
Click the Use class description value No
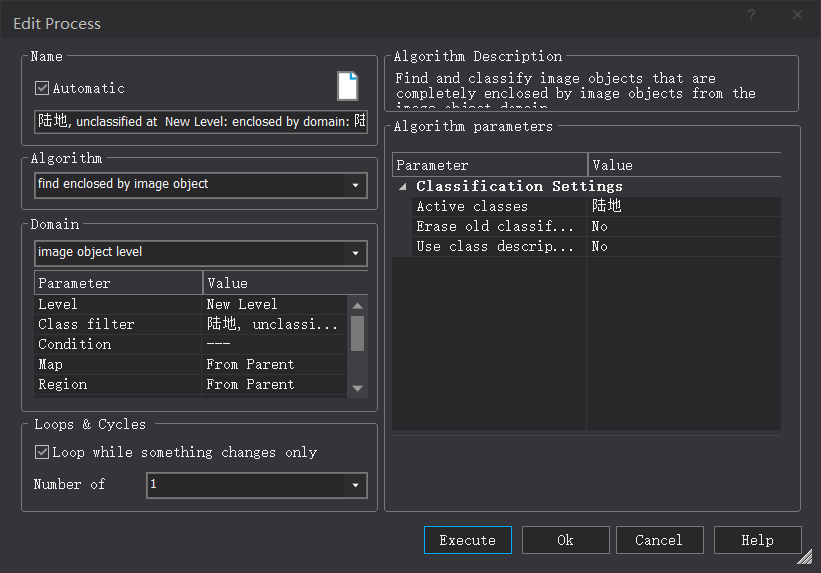(683, 246)
